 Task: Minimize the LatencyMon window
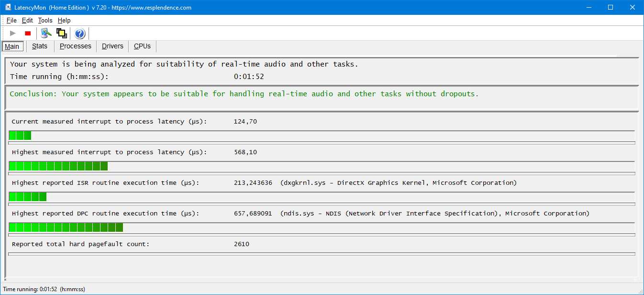coord(588,7)
